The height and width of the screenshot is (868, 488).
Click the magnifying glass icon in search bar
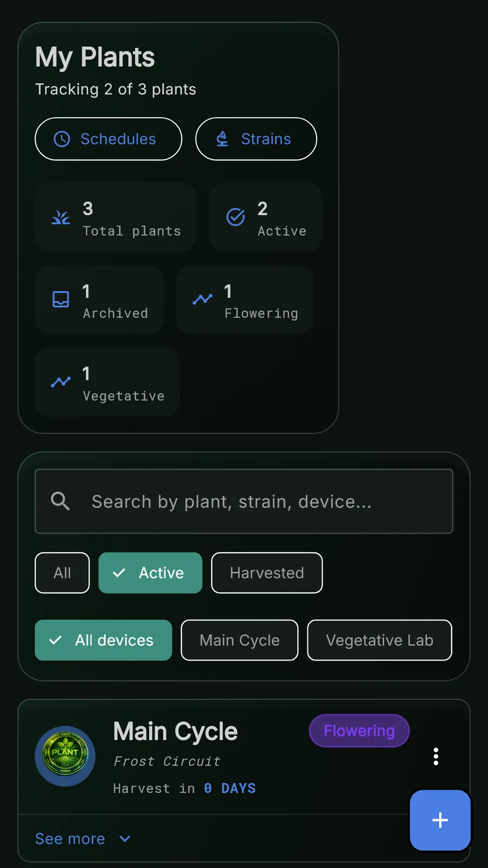tap(60, 501)
